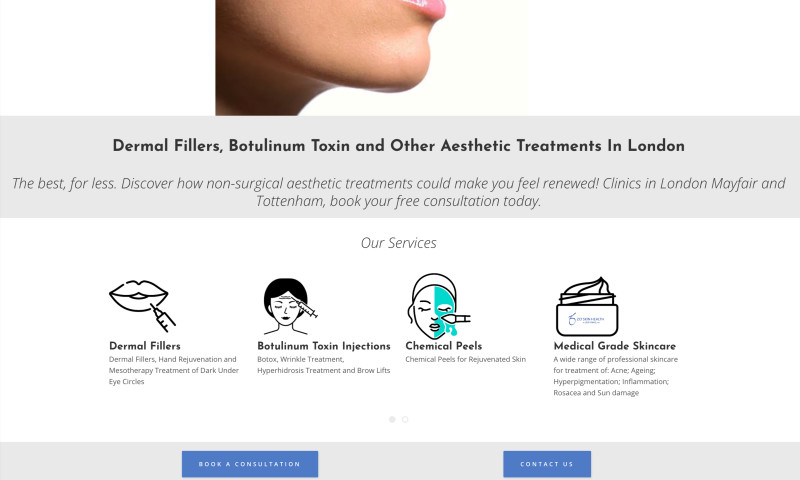Click the Contact Us button
Viewport: 800px width, 480px height.
[547, 464]
